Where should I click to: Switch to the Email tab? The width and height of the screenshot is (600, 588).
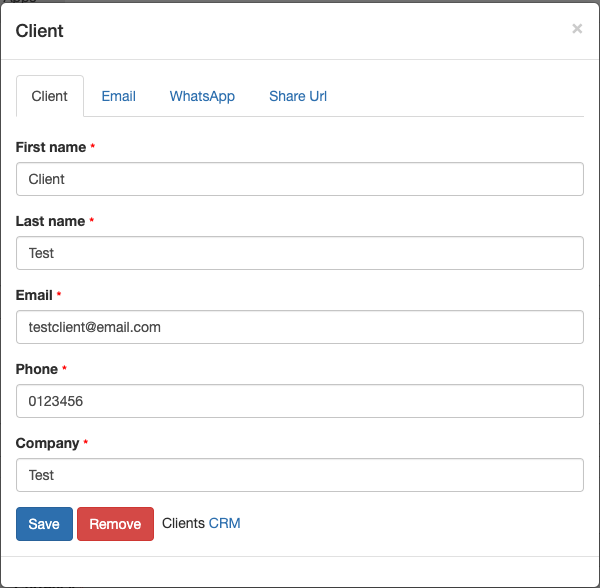[118, 96]
